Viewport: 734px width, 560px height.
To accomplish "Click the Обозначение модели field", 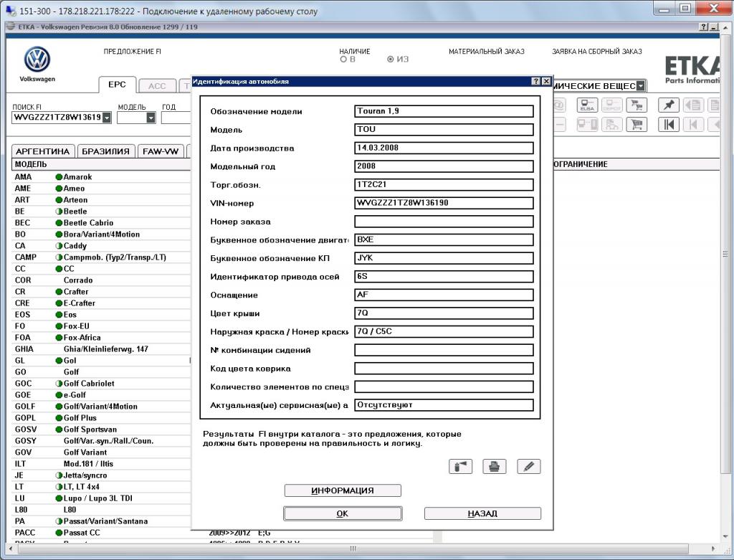I will [x=444, y=111].
